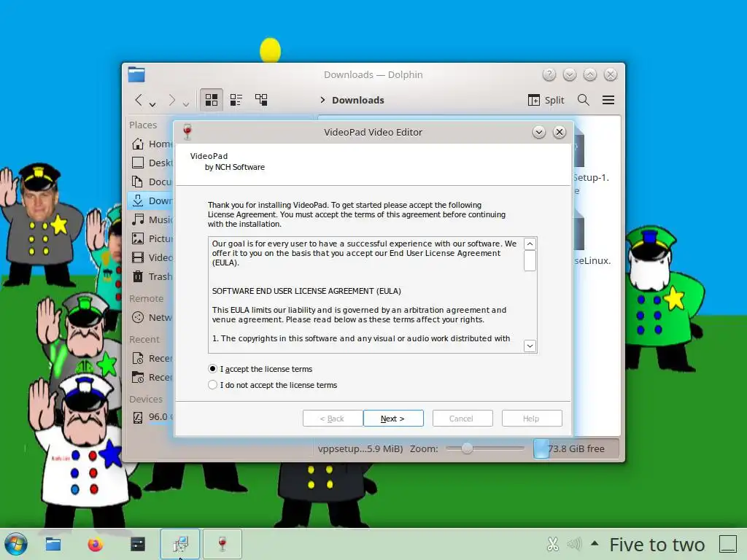The width and height of the screenshot is (747, 560).
Task: Click the Back button in installer
Action: 333,419
